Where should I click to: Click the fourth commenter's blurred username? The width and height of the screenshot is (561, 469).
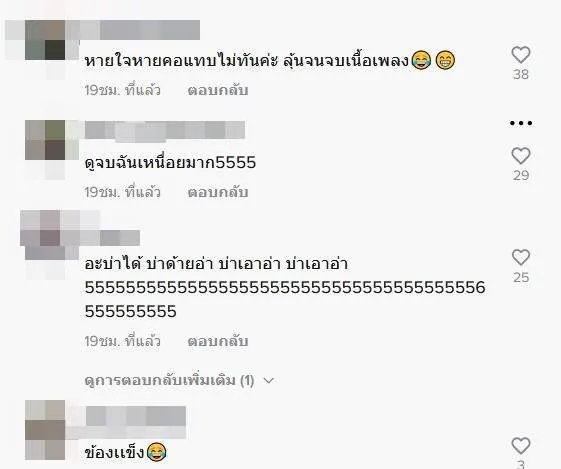136,416
